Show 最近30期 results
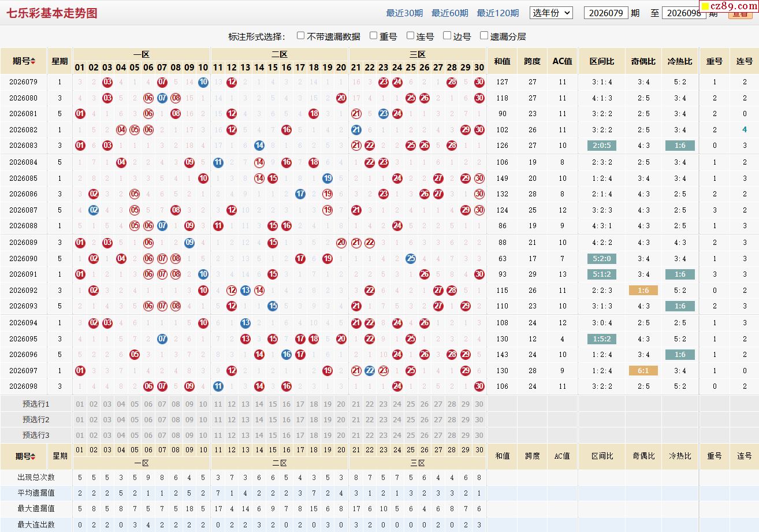 404,13
